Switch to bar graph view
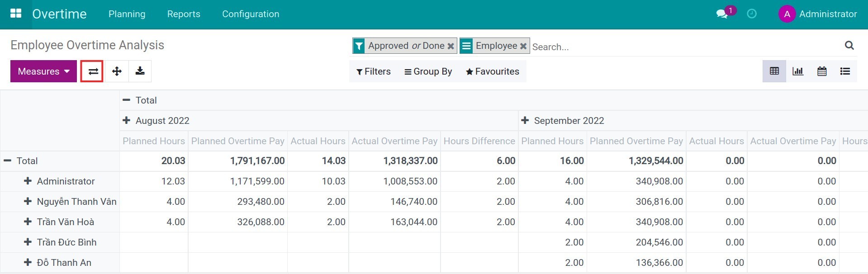Screen dimensions: 868x274 [798, 71]
